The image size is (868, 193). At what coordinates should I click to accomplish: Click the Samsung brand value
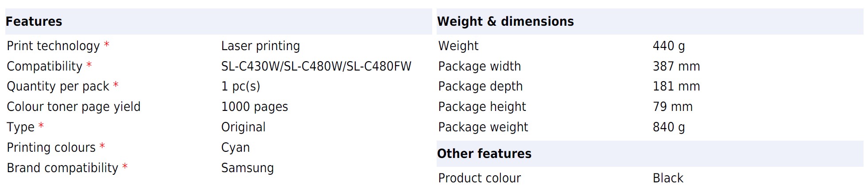click(247, 168)
